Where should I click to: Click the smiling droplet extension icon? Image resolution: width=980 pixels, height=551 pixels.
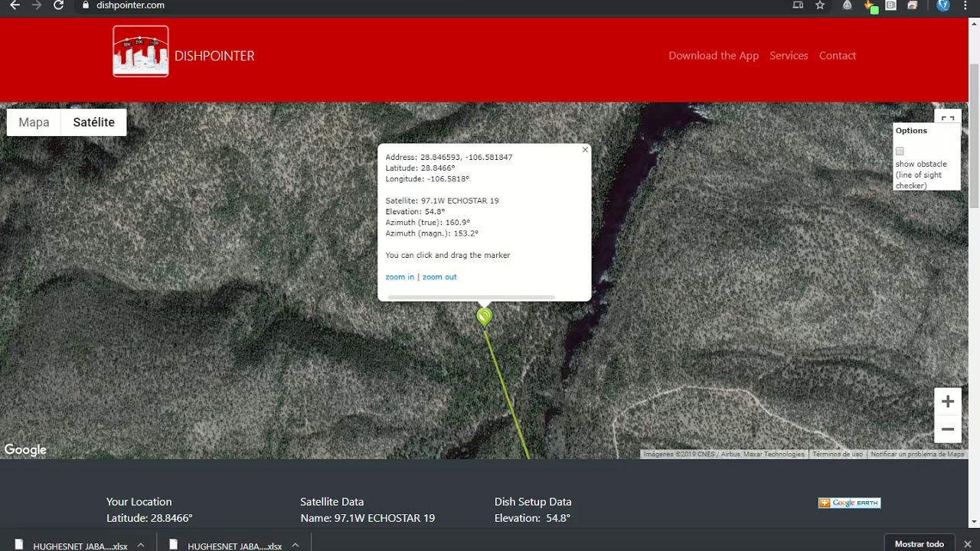pos(847,5)
